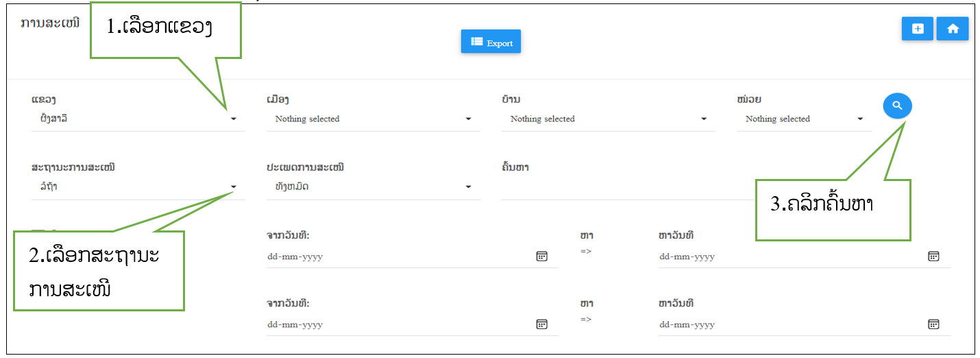Open the ບ້ານ village dropdown
This screenshot has height=358, width=980.
point(609,119)
